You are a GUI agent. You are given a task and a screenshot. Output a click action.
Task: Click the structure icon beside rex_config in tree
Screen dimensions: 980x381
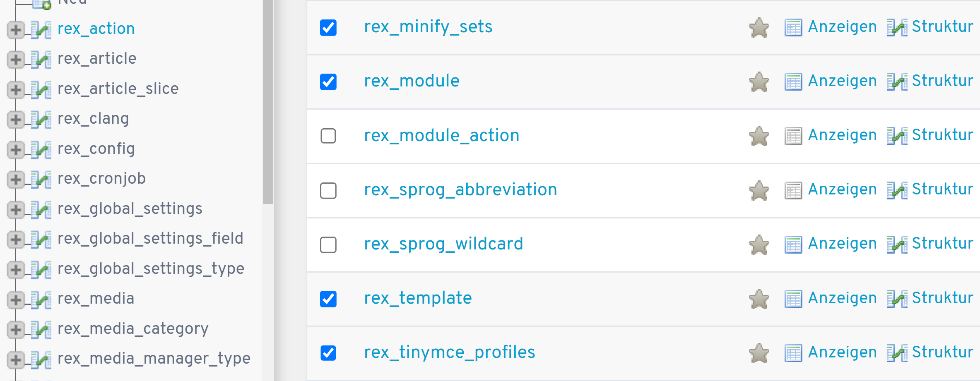tap(41, 149)
